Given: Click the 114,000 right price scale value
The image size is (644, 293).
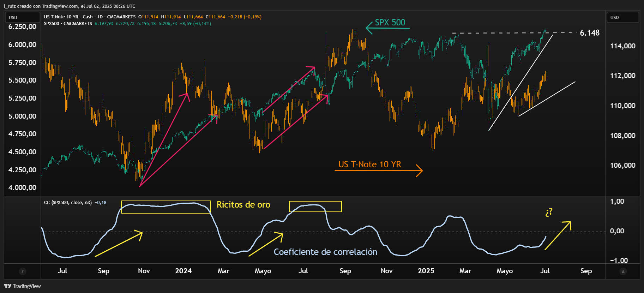Looking at the screenshot, I should pyautogui.click(x=623, y=46).
